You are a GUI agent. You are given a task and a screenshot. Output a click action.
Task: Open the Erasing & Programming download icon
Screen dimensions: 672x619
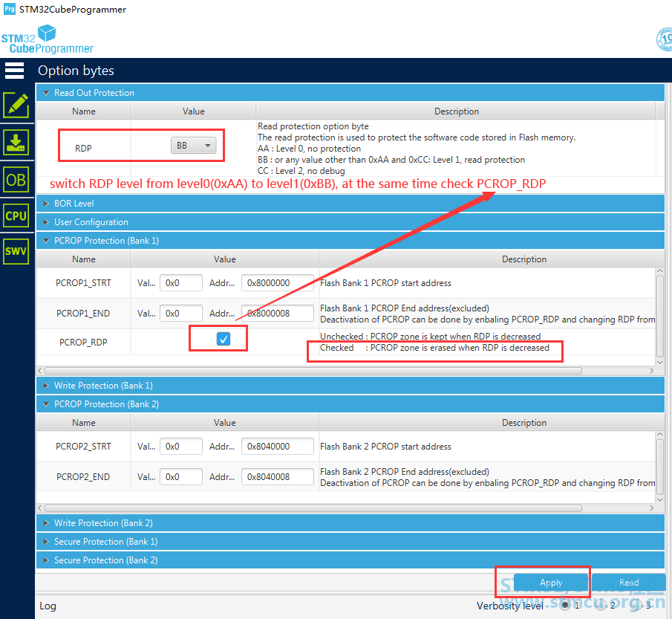16,143
